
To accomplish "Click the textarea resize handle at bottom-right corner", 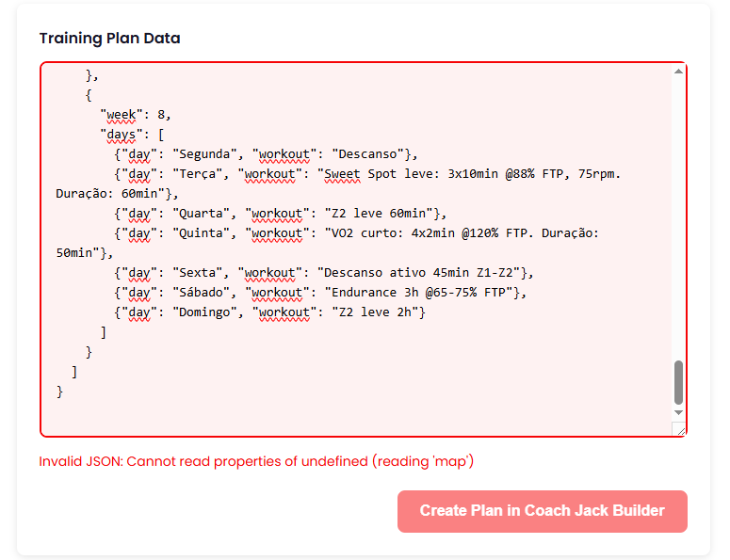I will (x=678, y=428).
